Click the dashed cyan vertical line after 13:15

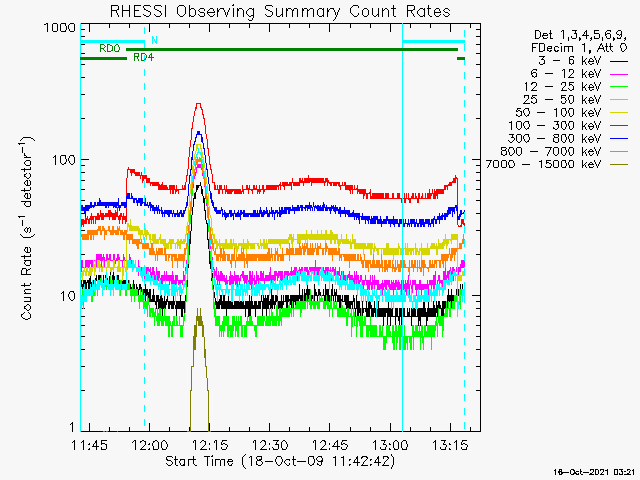point(464,227)
